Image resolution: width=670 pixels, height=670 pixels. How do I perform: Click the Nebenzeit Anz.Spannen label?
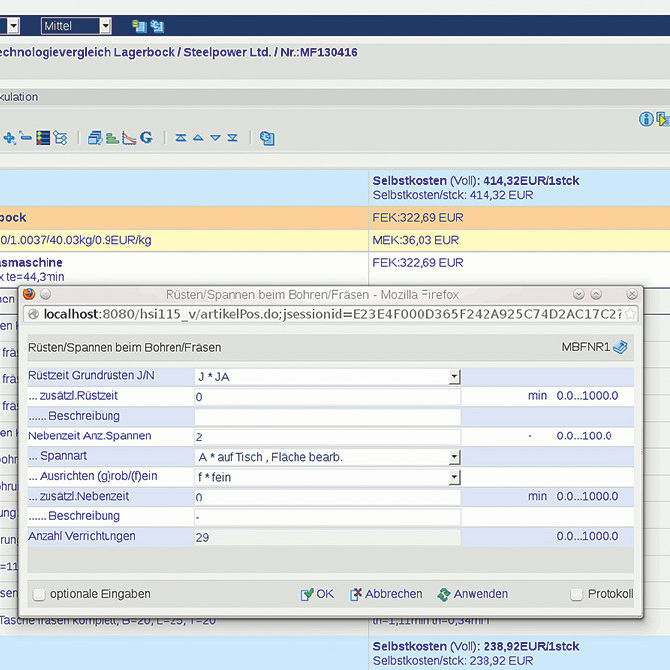pos(89,435)
